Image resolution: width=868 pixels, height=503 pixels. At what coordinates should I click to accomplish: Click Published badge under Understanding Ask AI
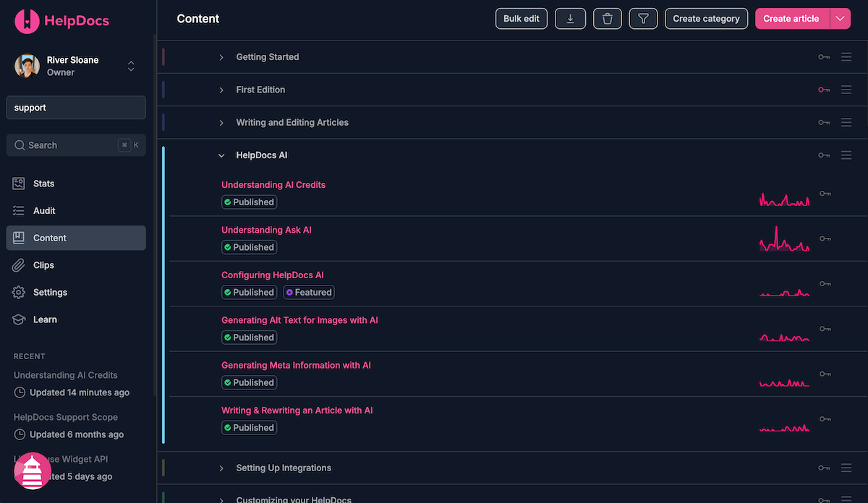coord(250,247)
